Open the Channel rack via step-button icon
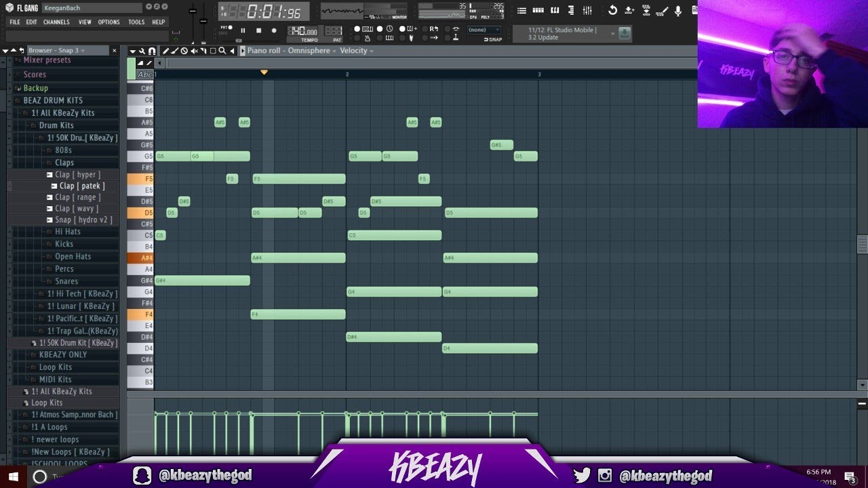The width and height of the screenshot is (868, 488). 538,11
